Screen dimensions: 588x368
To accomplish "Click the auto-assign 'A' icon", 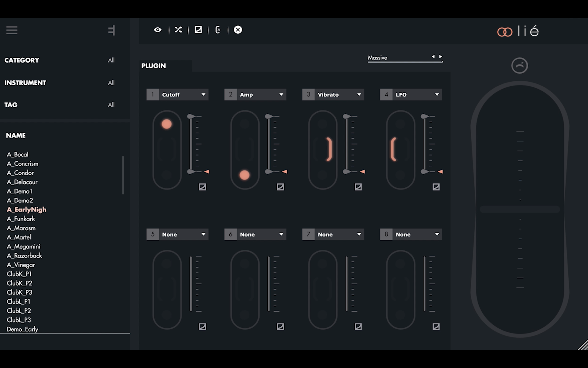I will (218, 30).
